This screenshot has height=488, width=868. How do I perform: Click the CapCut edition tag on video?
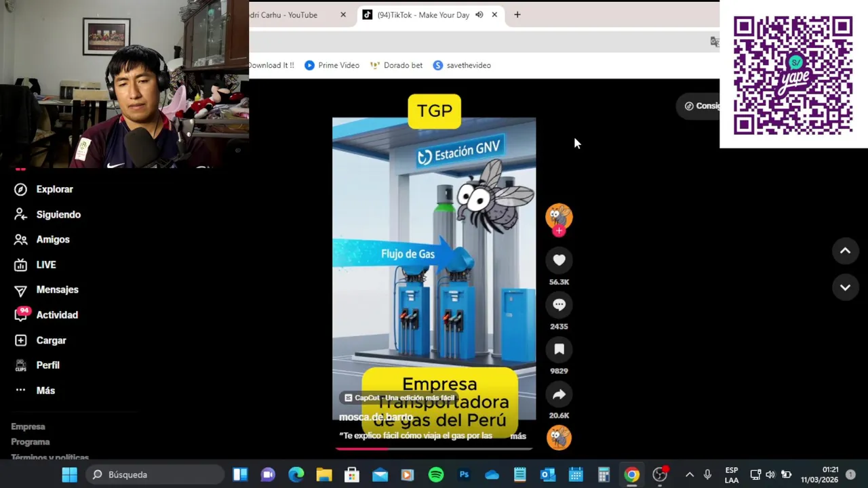pyautogui.click(x=399, y=398)
